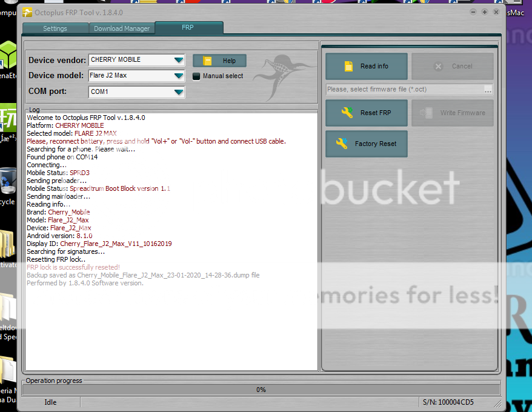Viewport: 532px width, 412px height.
Task: Click the yellow icon on Help button
Action: 208,61
